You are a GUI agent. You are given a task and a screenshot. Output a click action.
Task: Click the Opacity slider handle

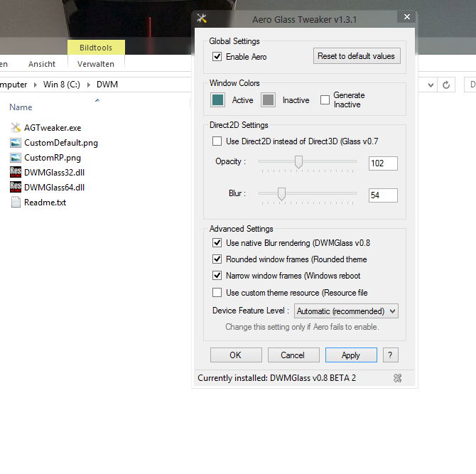(298, 162)
